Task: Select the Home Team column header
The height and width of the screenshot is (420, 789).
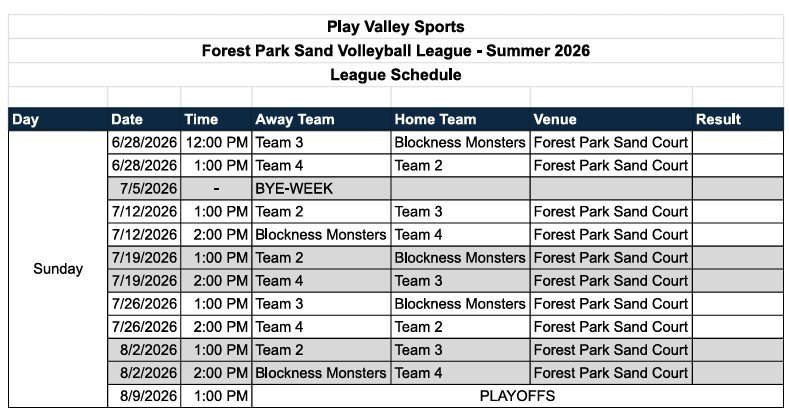Action: coord(460,119)
